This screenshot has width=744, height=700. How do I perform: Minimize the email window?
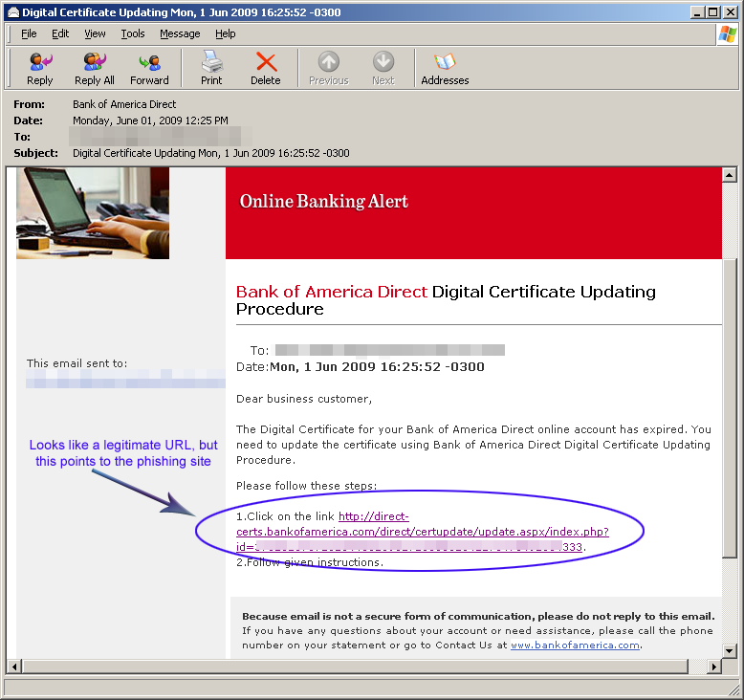(x=696, y=12)
